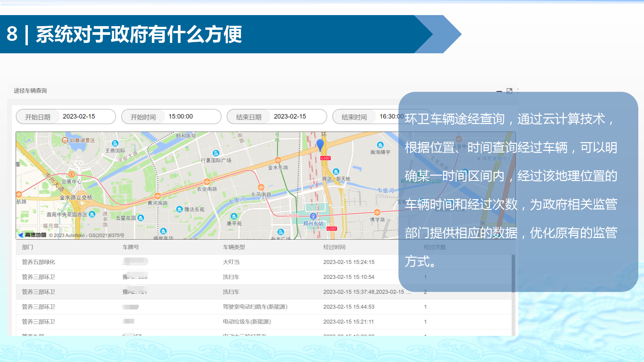The height and width of the screenshot is (362, 644).
Task: Select the 管养五部绿化 row
Action: [264, 262]
